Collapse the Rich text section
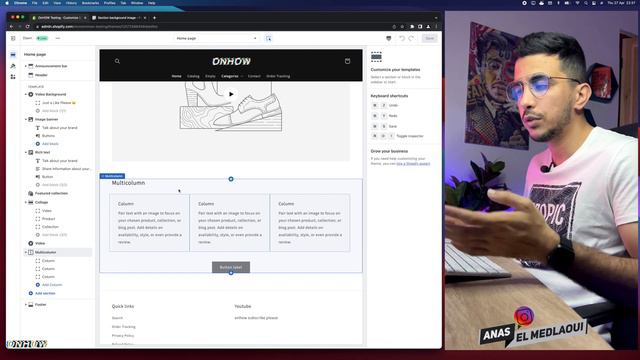Image resolution: width=640 pixels, height=360 pixels. point(26,152)
